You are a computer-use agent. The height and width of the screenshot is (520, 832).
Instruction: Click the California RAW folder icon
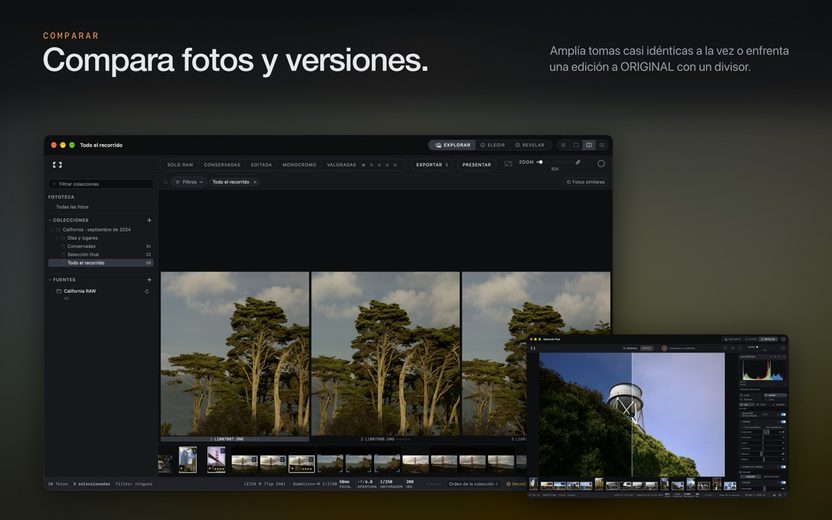point(59,291)
